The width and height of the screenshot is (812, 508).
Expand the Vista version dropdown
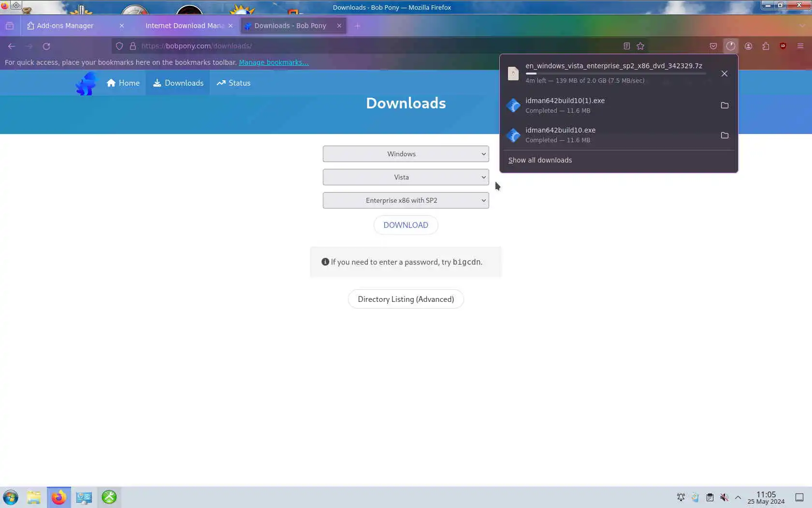[x=406, y=177]
